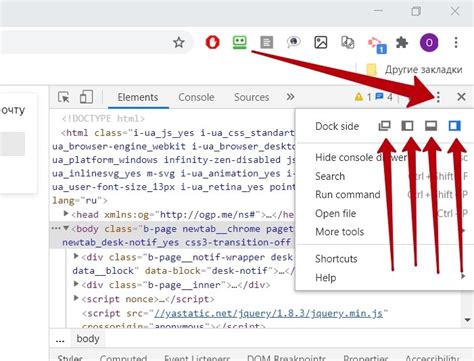Close the DevTools panel

click(x=461, y=97)
